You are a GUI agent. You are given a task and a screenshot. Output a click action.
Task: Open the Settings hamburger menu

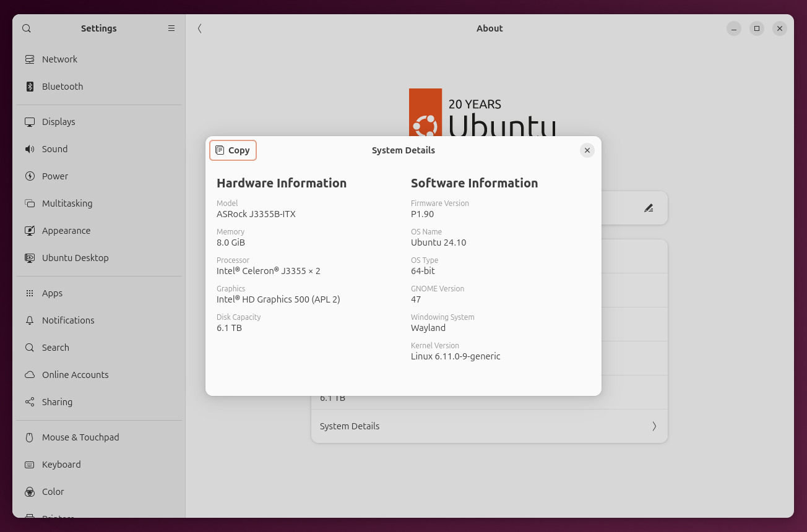171,28
